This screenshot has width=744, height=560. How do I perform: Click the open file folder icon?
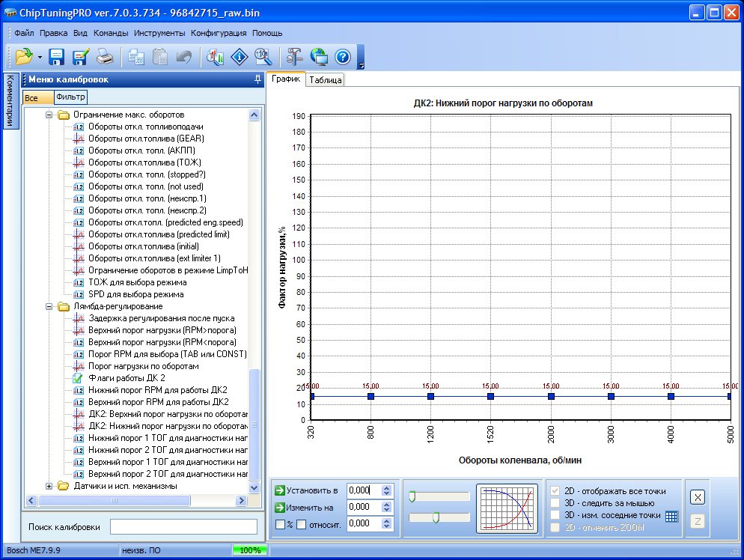(x=24, y=56)
